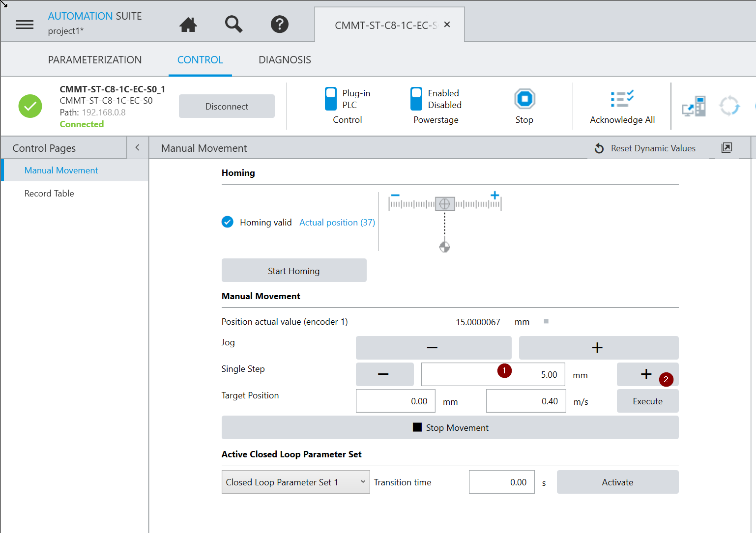Single Step plus button
This screenshot has height=533, width=756.
click(647, 374)
